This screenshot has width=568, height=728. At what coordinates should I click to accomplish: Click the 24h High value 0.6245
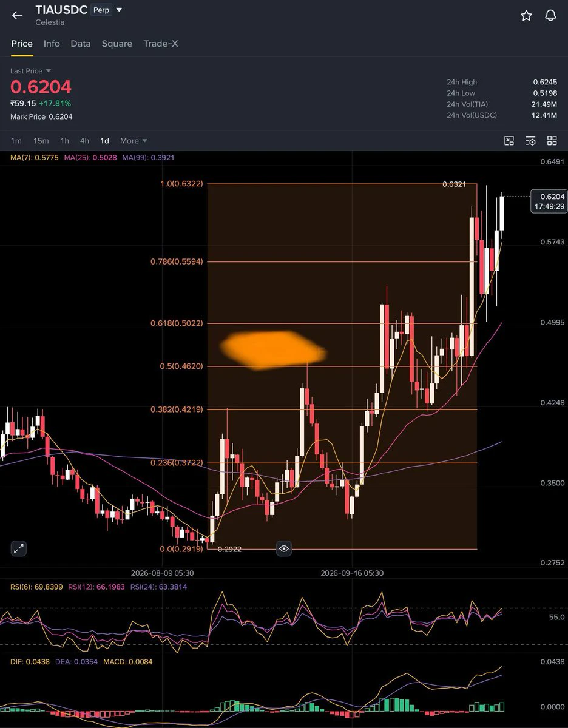[x=545, y=82]
